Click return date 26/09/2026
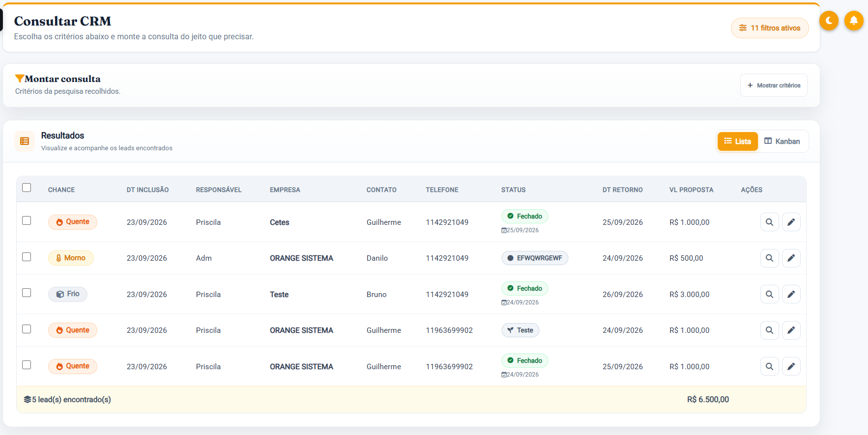 point(622,295)
